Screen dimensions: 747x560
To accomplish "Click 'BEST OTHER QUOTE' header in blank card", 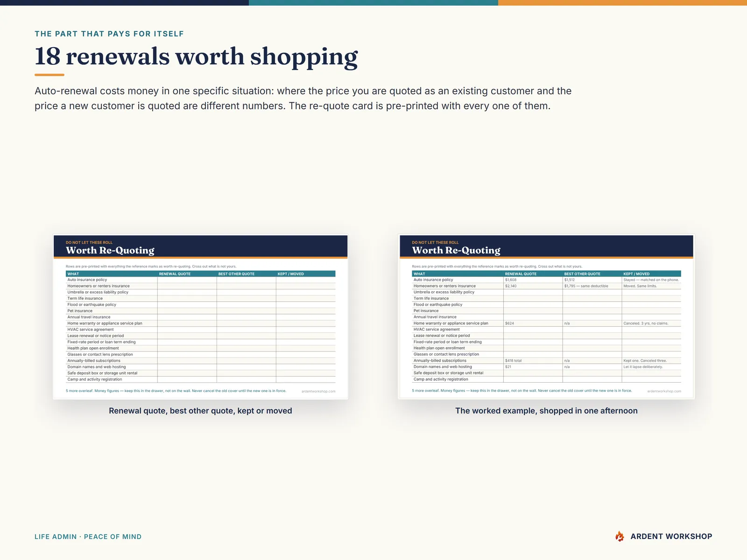I will tap(236, 274).
